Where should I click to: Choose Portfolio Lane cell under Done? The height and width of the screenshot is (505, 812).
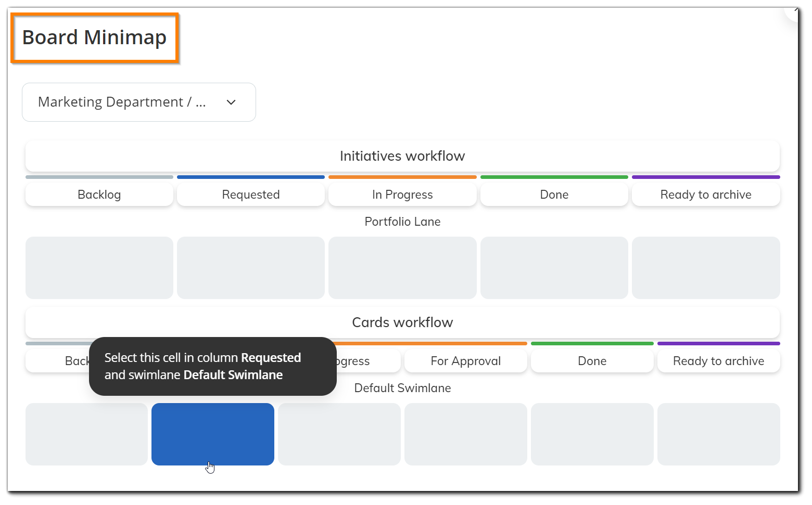coord(554,268)
